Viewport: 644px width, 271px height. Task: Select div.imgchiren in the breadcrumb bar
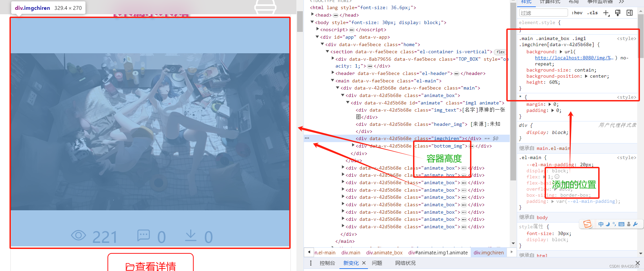(x=489, y=252)
